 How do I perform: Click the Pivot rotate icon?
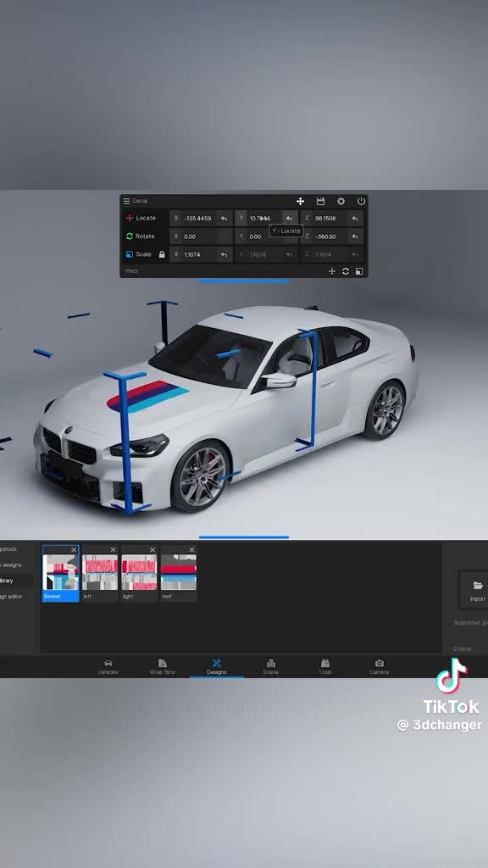point(346,271)
